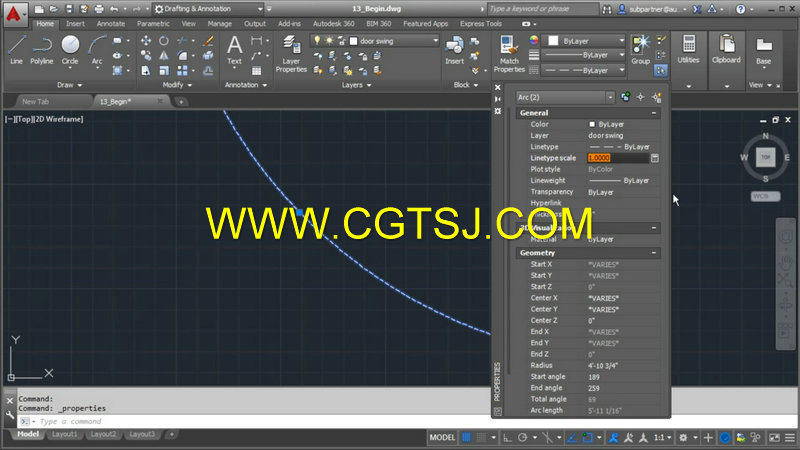This screenshot has width=800, height=450.
Task: Click the AutoCAD application menu logo
Action: pyautogui.click(x=14, y=14)
